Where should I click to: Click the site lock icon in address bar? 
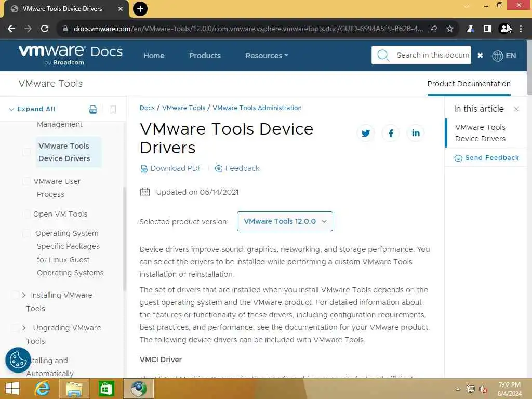tap(65, 29)
